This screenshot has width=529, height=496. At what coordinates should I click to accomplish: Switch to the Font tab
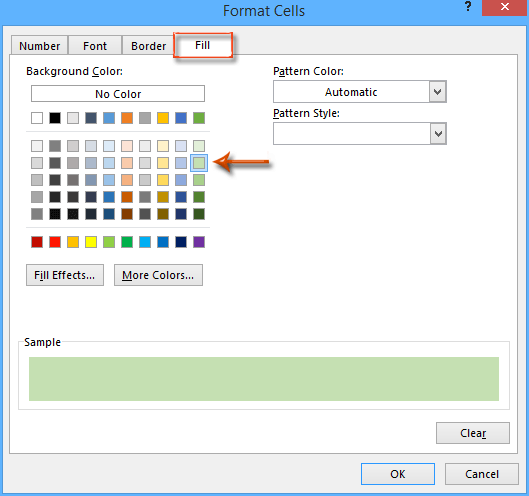click(x=95, y=46)
